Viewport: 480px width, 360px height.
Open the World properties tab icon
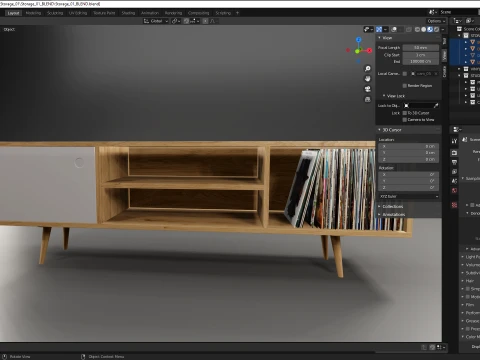click(454, 190)
